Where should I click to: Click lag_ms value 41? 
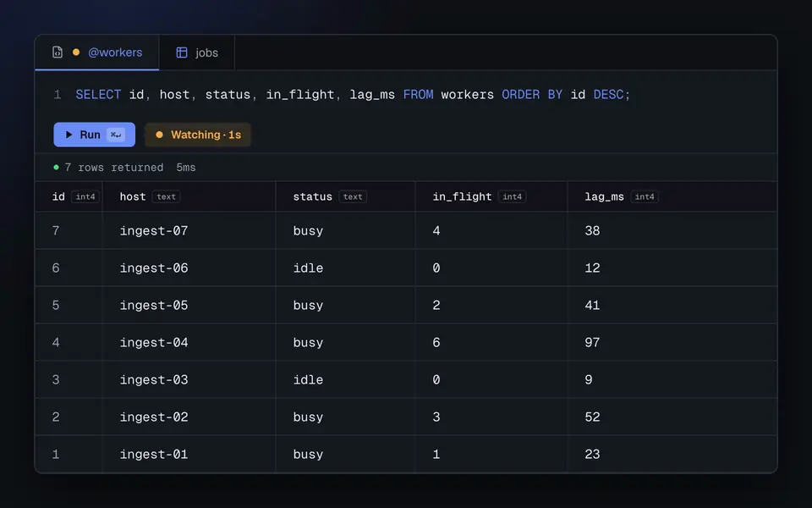(592, 306)
